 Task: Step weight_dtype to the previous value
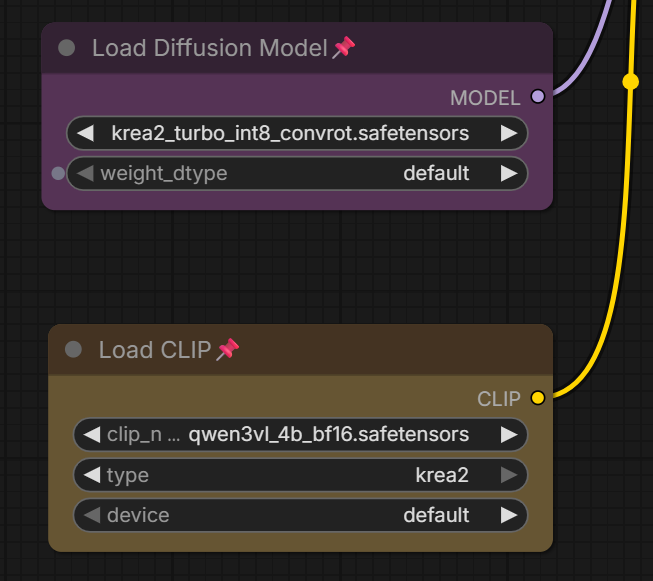click(x=86, y=173)
